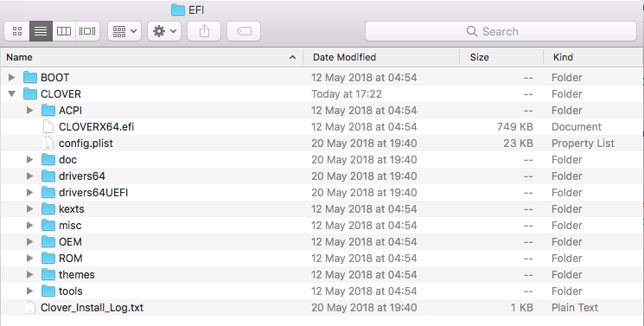Select the CLOVERX64.efi file icon
Viewport: 644px width, 326px height.
click(x=48, y=126)
